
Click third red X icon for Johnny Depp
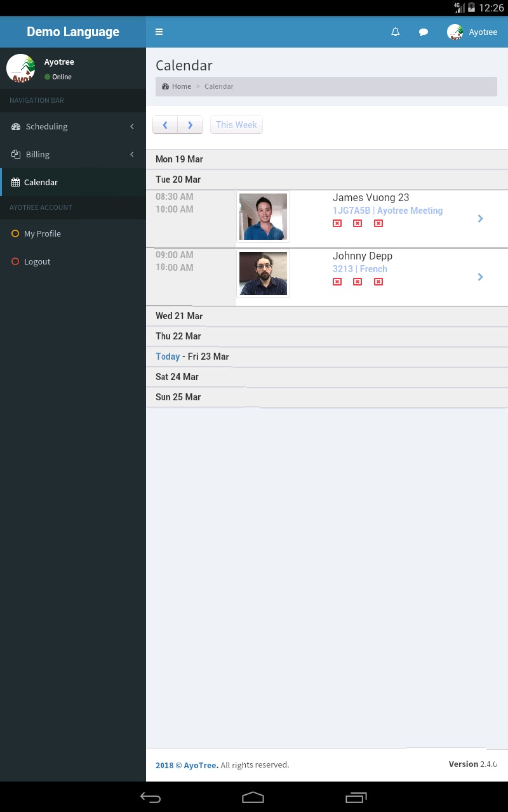378,282
